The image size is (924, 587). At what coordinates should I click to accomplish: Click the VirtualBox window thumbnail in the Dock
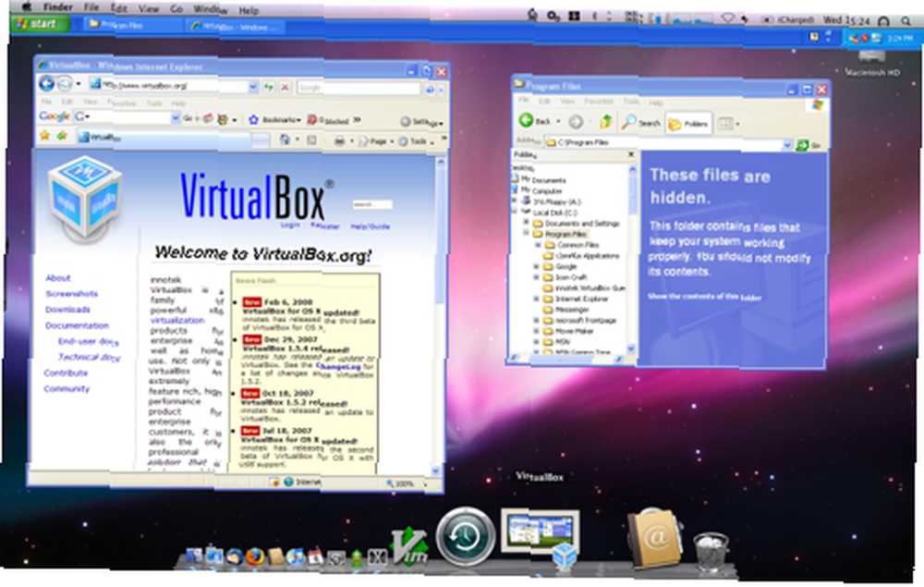tap(541, 532)
